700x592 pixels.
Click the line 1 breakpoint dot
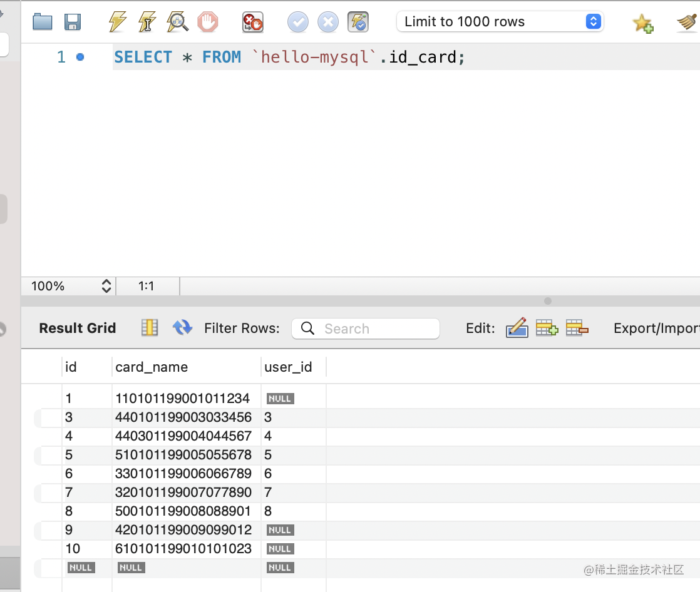pyautogui.click(x=80, y=57)
